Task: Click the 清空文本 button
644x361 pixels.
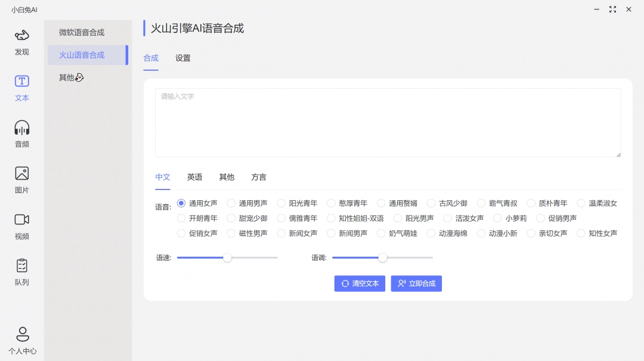Action: pyautogui.click(x=360, y=283)
